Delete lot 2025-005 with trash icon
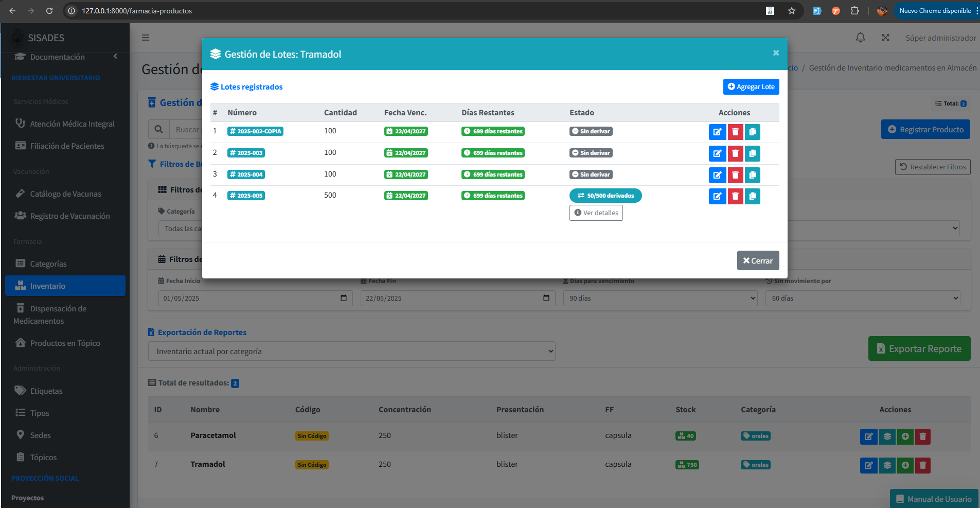 735,196
